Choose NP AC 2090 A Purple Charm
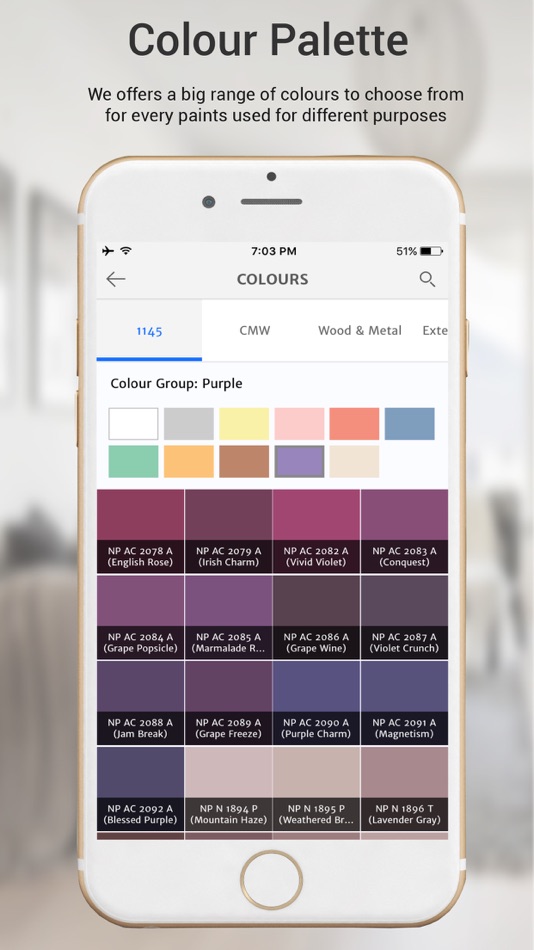The height and width of the screenshot is (950, 534). pyautogui.click(x=316, y=703)
